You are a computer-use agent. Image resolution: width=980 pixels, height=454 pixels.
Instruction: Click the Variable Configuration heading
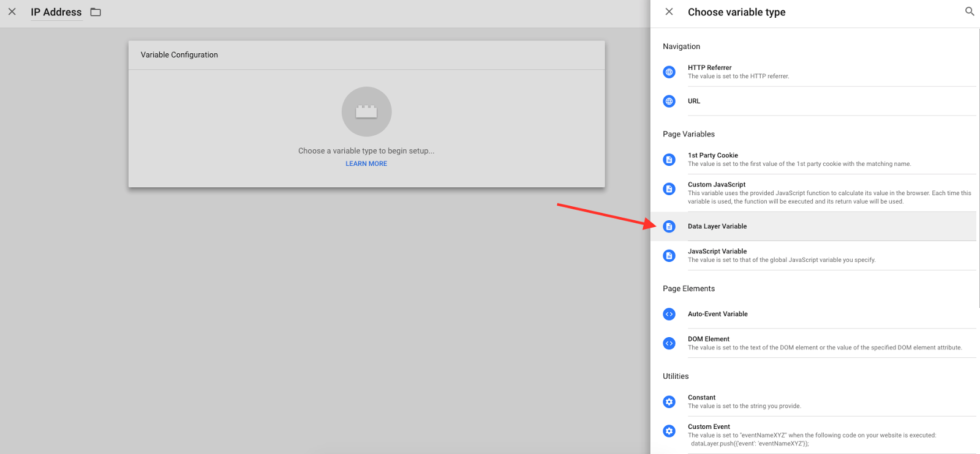coord(179,55)
